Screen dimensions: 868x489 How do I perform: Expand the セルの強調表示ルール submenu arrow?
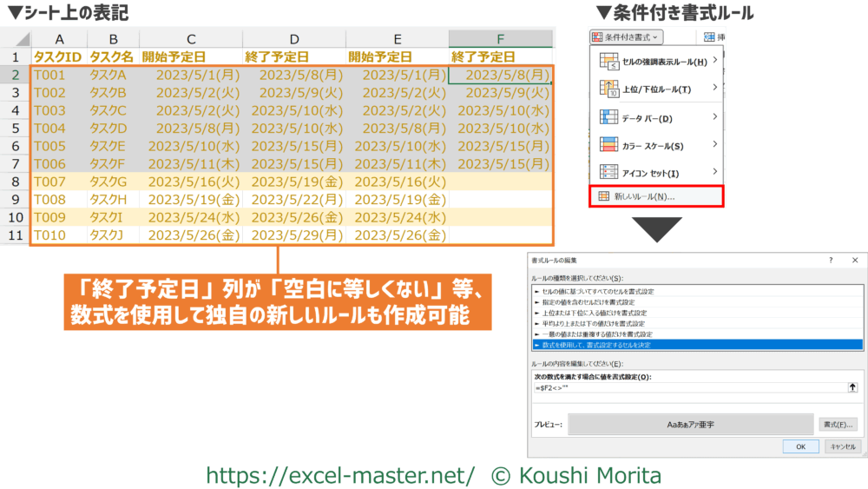click(x=714, y=61)
